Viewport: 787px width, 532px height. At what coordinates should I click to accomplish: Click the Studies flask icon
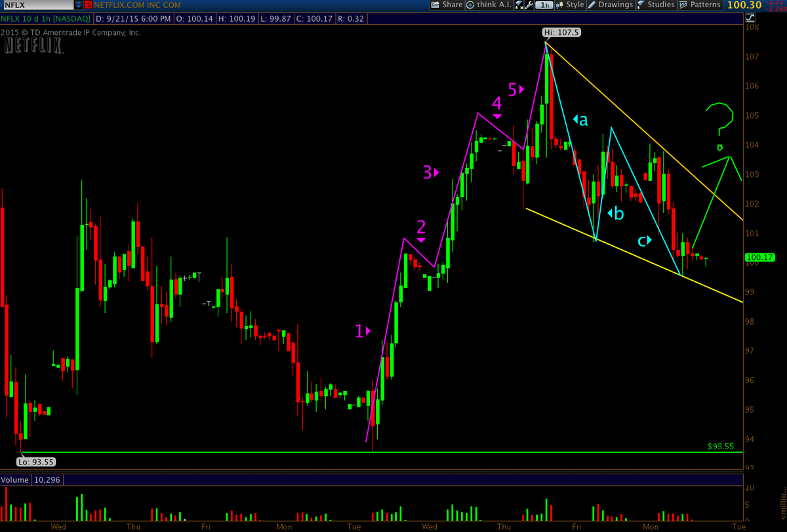(x=641, y=5)
